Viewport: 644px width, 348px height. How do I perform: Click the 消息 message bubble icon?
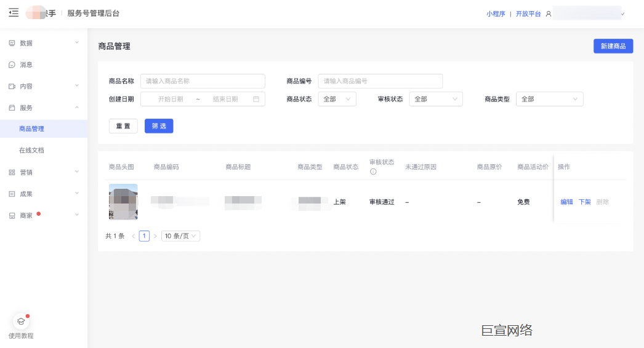click(12, 65)
